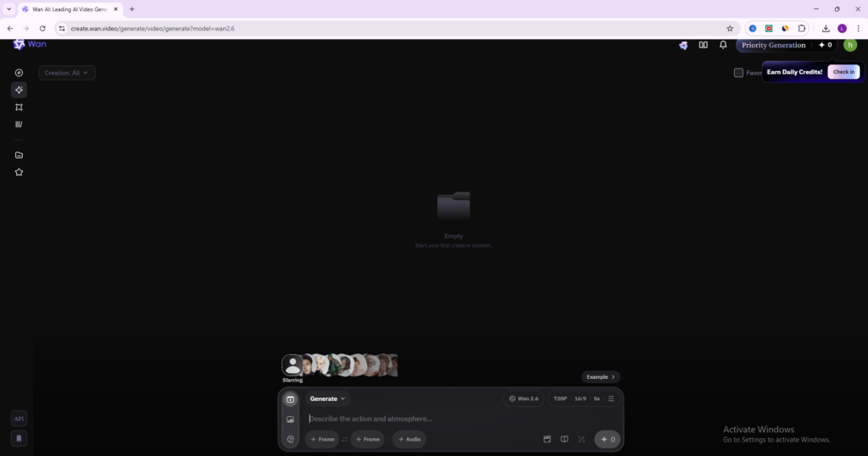Click the swap frames arrows icon

tap(344, 439)
